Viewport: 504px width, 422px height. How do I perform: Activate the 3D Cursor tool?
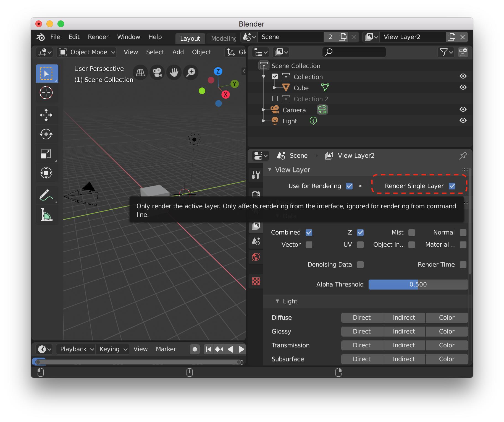click(46, 93)
